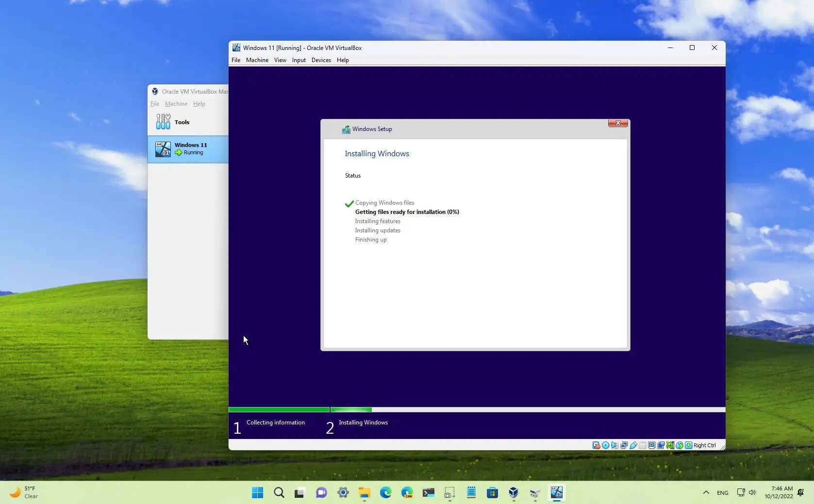
Task: Click the View menu in the VM window
Action: pyautogui.click(x=280, y=60)
